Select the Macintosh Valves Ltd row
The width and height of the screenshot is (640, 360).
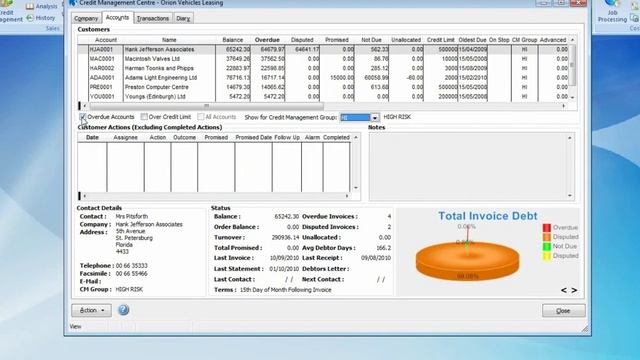322,59
